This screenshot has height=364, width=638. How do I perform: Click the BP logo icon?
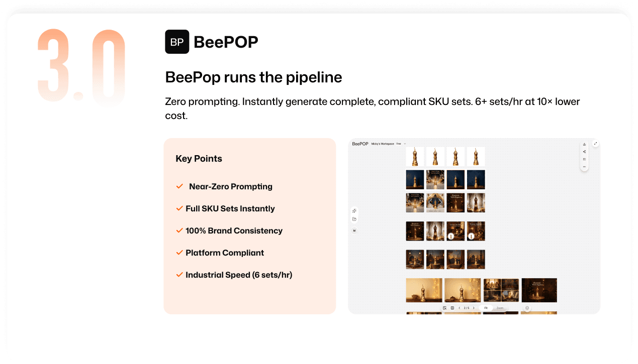[177, 42]
